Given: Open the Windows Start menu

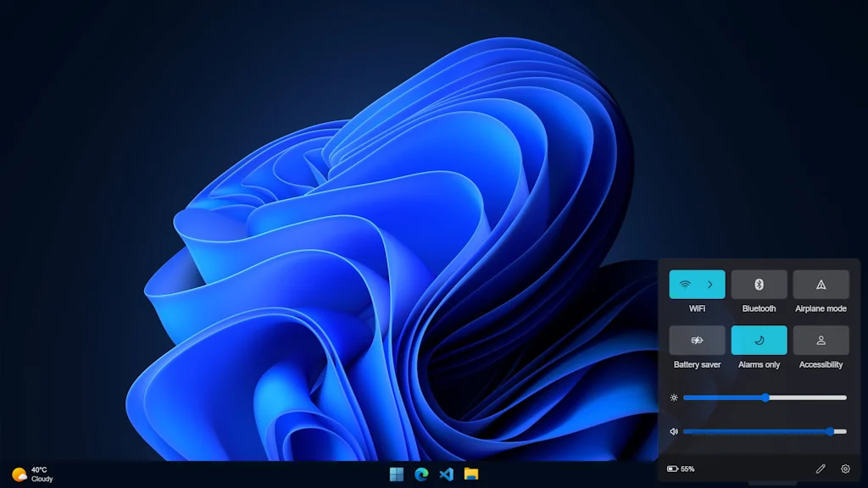Looking at the screenshot, I should (396, 474).
